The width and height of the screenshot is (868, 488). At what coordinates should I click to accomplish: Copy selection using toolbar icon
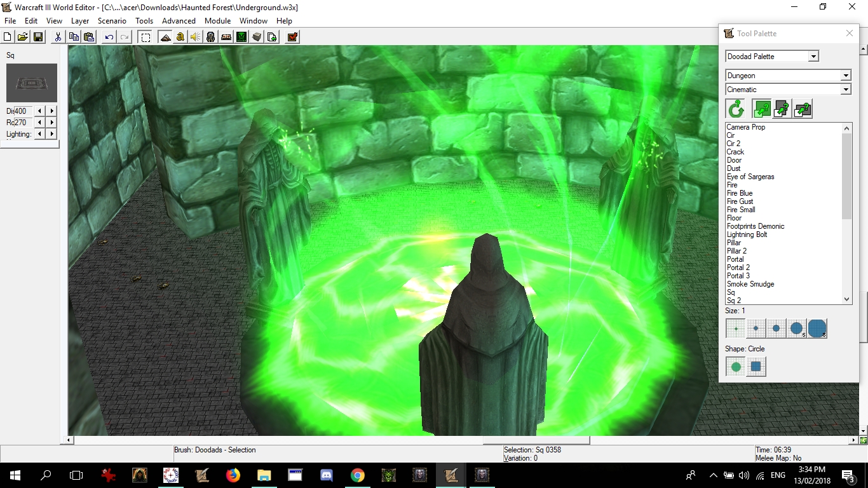(x=74, y=37)
